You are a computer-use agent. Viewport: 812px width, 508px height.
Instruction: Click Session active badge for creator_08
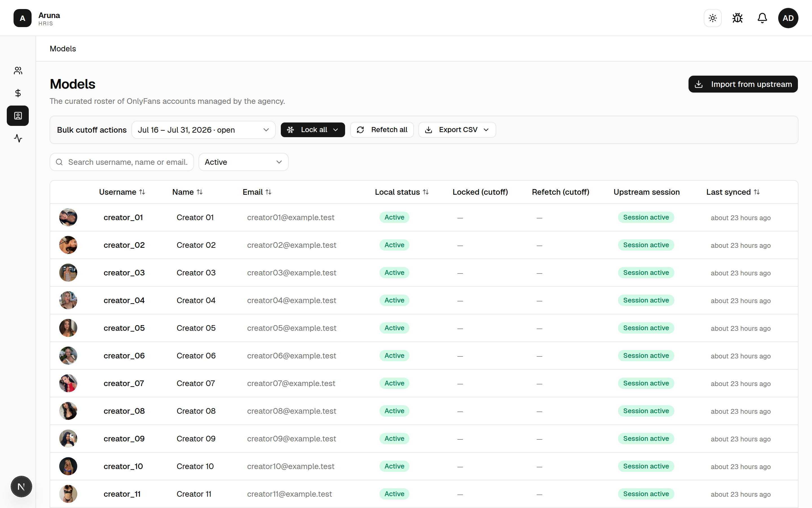coord(646,411)
